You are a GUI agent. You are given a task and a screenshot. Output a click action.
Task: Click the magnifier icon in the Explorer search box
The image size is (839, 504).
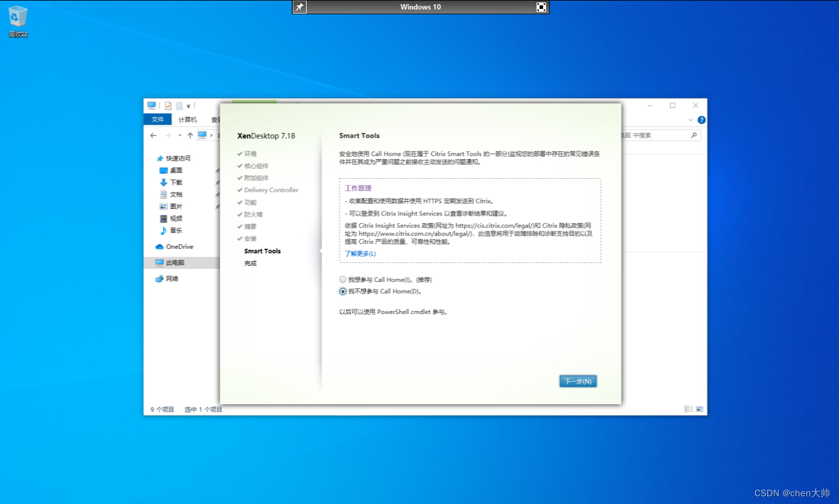[693, 135]
